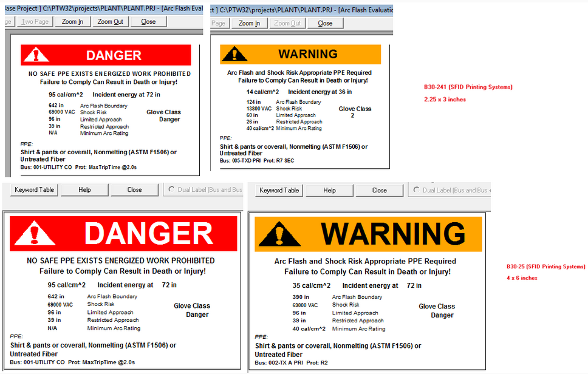Open Help above the large DANGER label
The height and width of the screenshot is (374, 588).
click(84, 190)
